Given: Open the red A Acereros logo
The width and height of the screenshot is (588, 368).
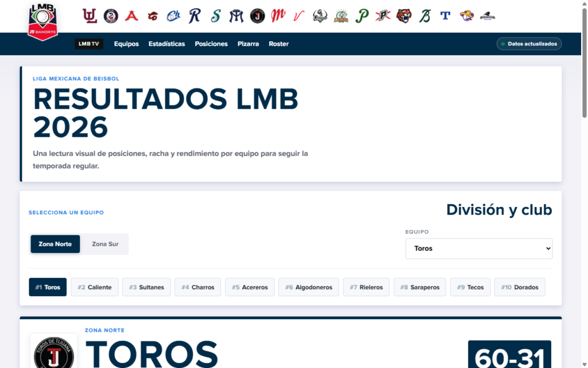Looking at the screenshot, I should pos(131,16).
